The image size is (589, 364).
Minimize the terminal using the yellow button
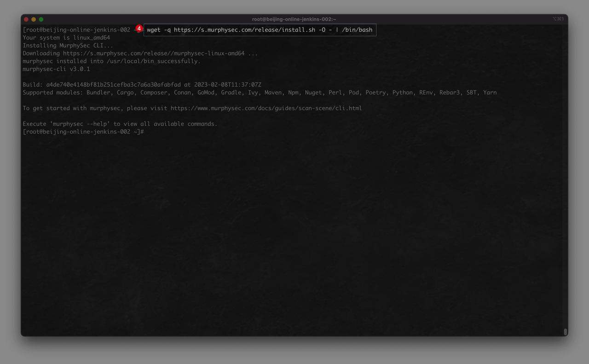pos(34,19)
